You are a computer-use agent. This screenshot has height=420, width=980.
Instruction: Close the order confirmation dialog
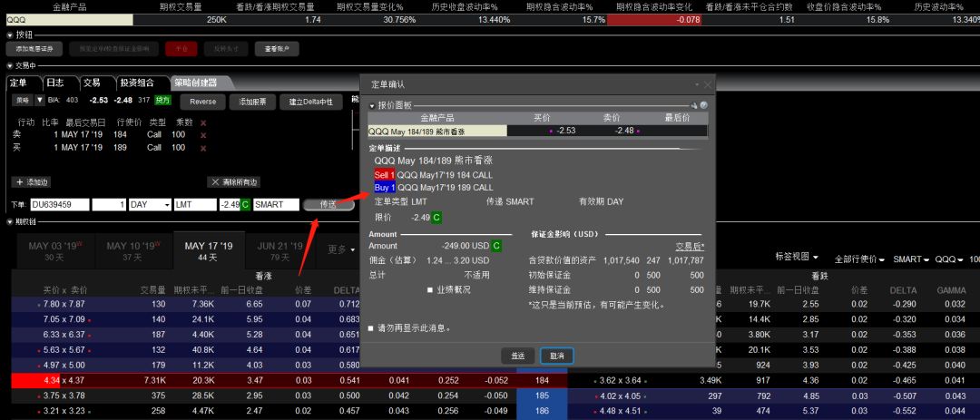[708, 84]
